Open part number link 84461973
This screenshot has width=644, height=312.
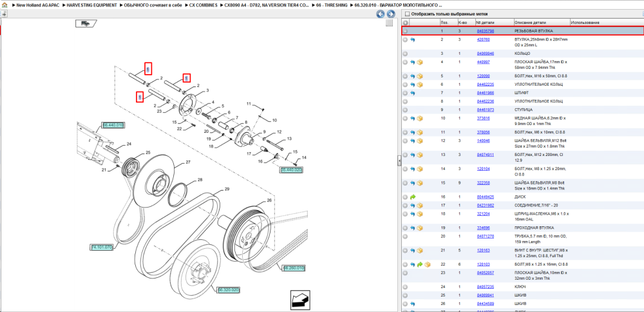tap(485, 110)
